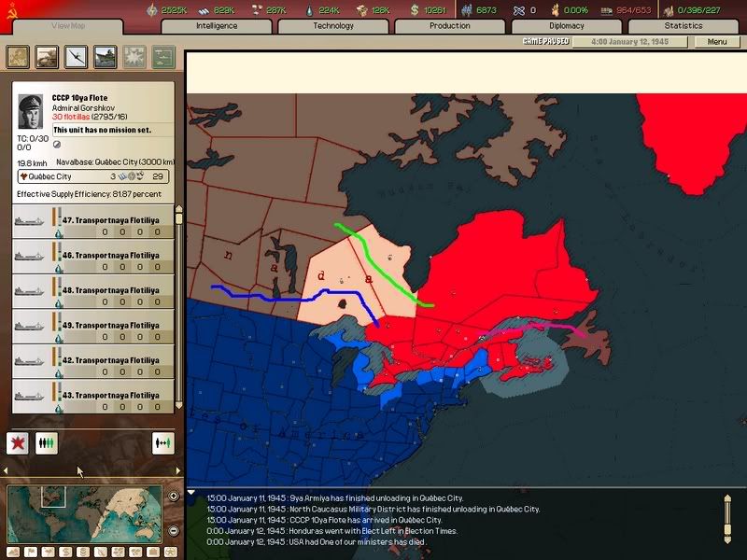This screenshot has height=560, width=747.
Task: Click the fleet name CCCP 10ya Flote
Action: [x=79, y=98]
